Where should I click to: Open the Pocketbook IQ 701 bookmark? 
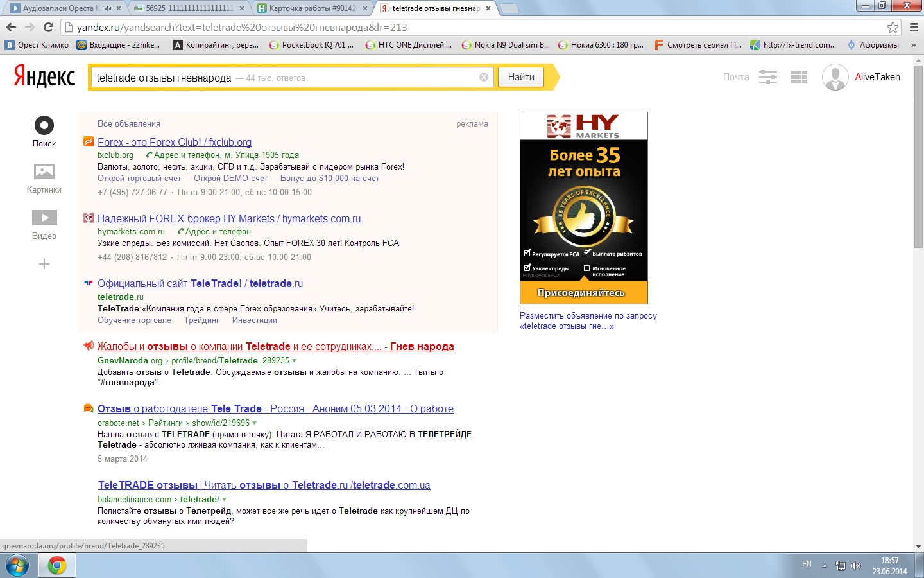[x=311, y=45]
